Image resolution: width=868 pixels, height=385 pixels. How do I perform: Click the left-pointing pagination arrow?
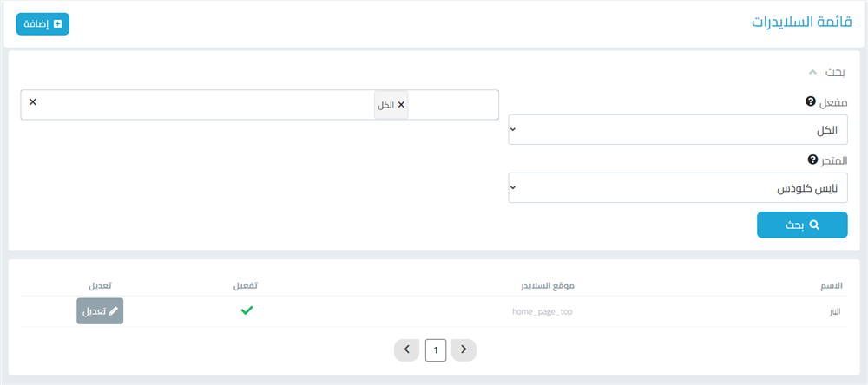[x=406, y=349]
